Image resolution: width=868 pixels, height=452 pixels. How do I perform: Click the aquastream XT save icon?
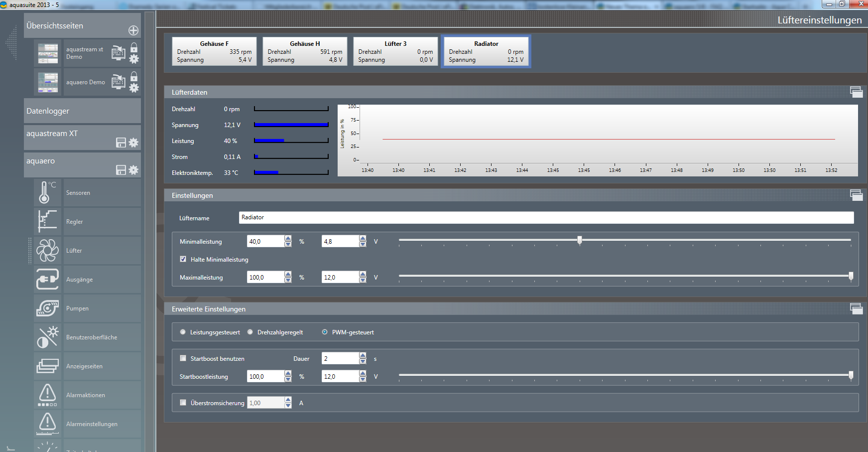click(x=121, y=143)
